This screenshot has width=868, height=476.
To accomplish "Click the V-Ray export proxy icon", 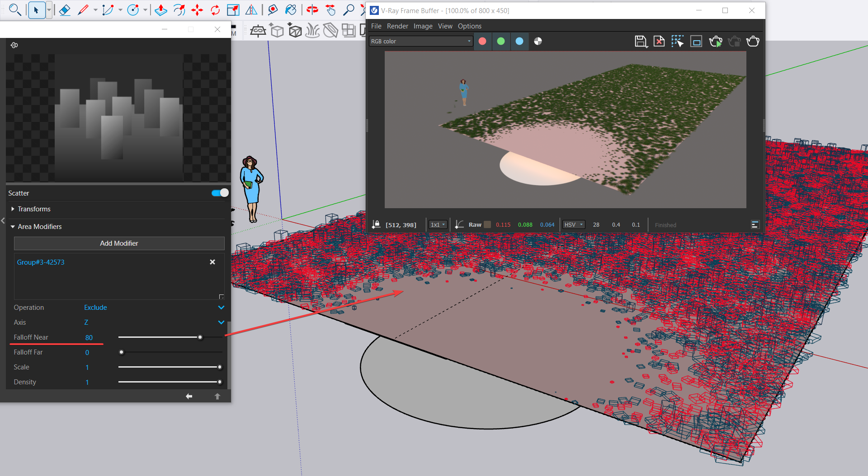I will [x=276, y=31].
